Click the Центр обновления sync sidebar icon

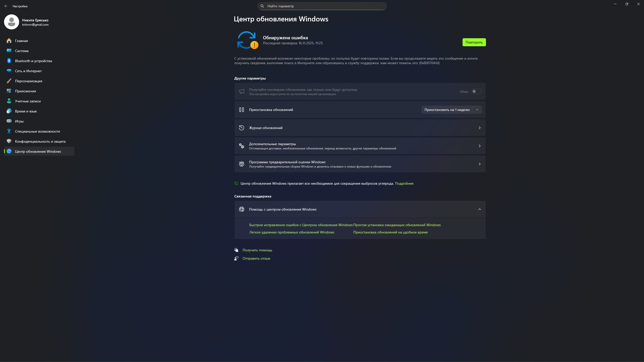click(9, 151)
